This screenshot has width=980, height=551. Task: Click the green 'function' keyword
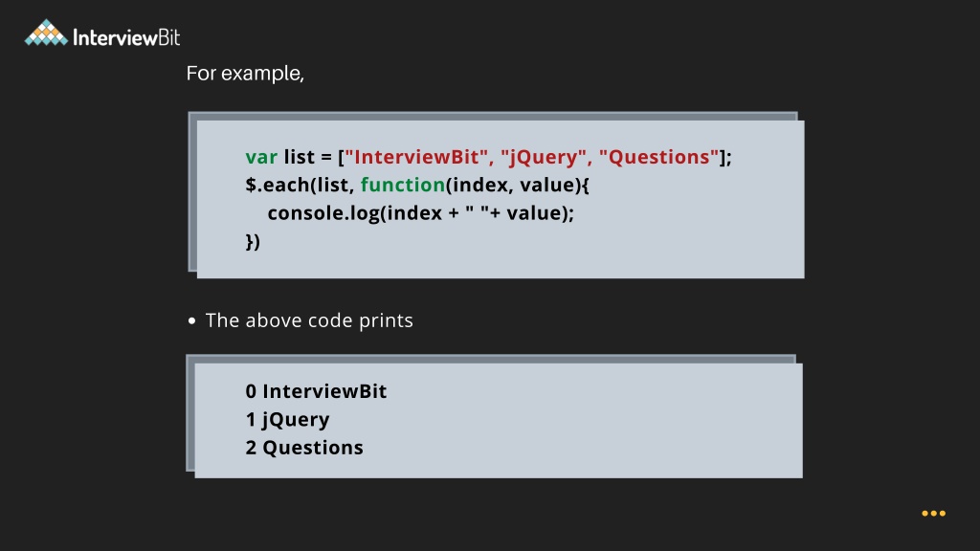click(403, 185)
